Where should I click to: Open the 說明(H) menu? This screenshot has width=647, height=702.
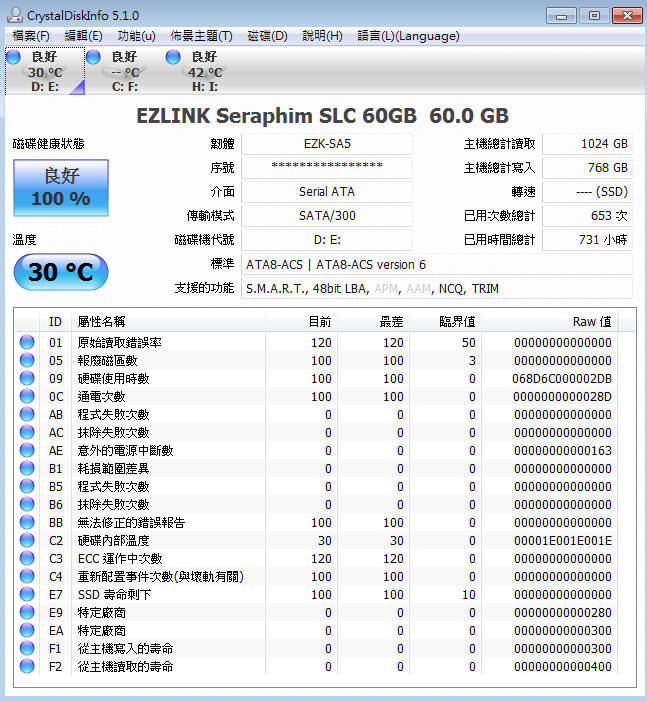[x=322, y=36]
